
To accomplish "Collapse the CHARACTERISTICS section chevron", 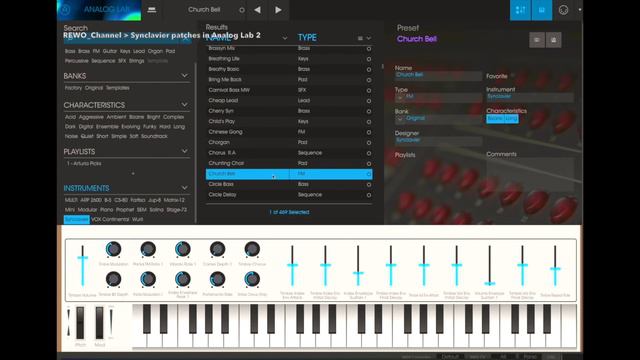I will pos(184,105).
